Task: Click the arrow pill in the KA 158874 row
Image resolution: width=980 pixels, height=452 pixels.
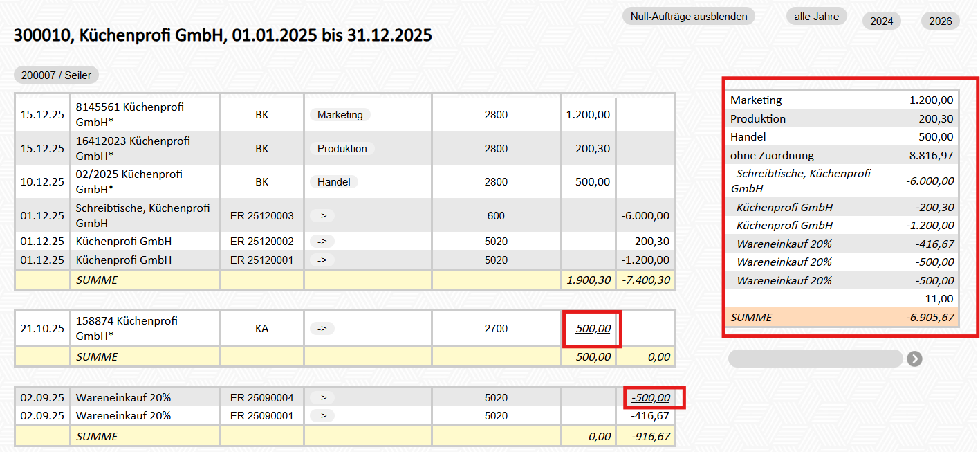Action: (322, 329)
